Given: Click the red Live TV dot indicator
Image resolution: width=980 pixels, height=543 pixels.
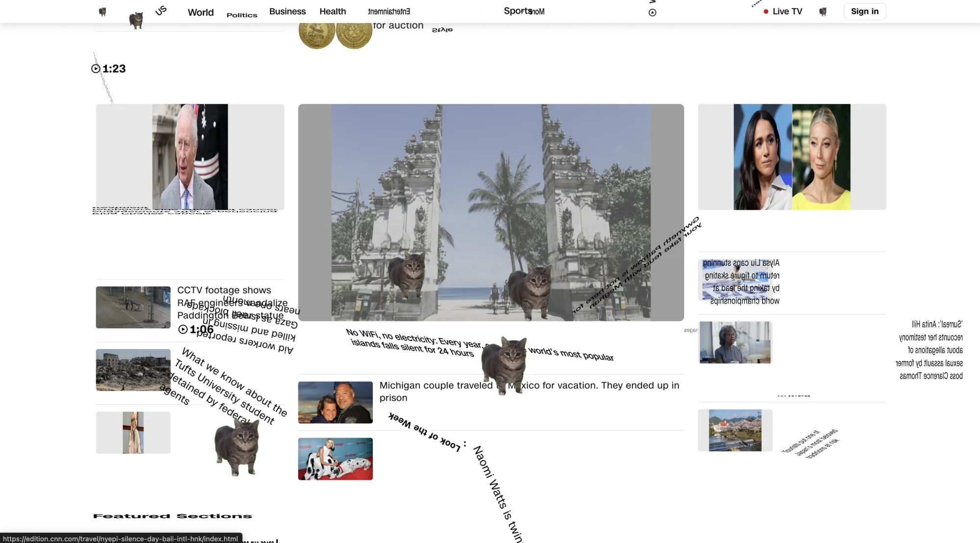Looking at the screenshot, I should pos(766,12).
